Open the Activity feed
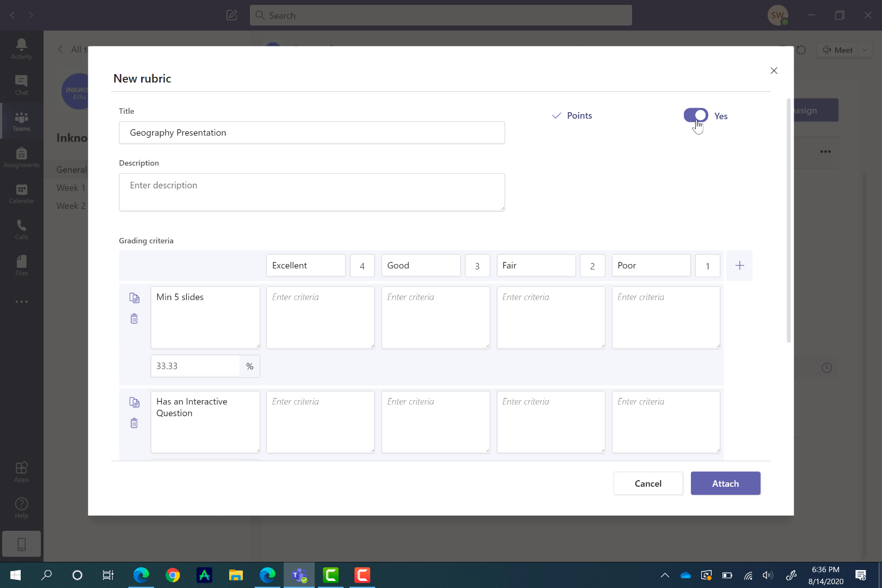Screen dimensions: 882x588 click(x=21, y=48)
